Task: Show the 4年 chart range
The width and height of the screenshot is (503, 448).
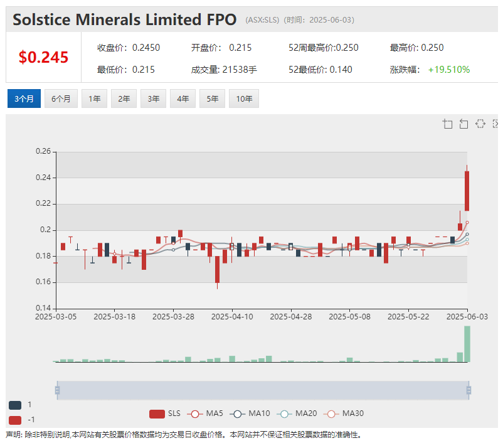Action: [183, 99]
